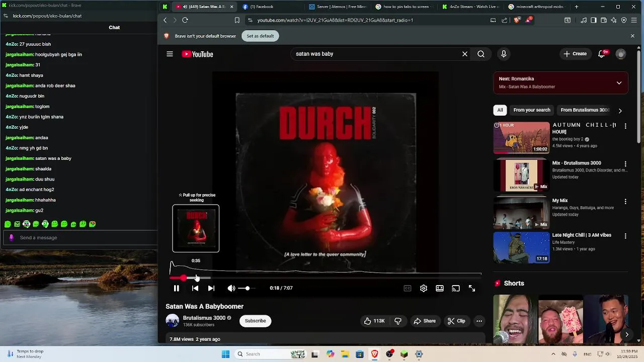Screen dimensions: 644x362
Task: Expand the Next: Romantika mix panel
Action: pos(619,83)
